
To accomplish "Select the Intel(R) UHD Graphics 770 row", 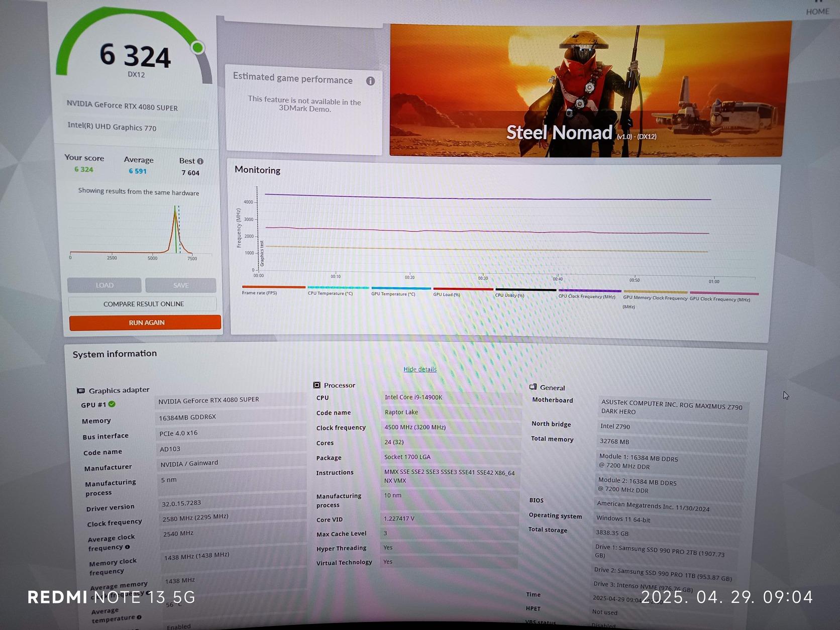I will point(136,127).
